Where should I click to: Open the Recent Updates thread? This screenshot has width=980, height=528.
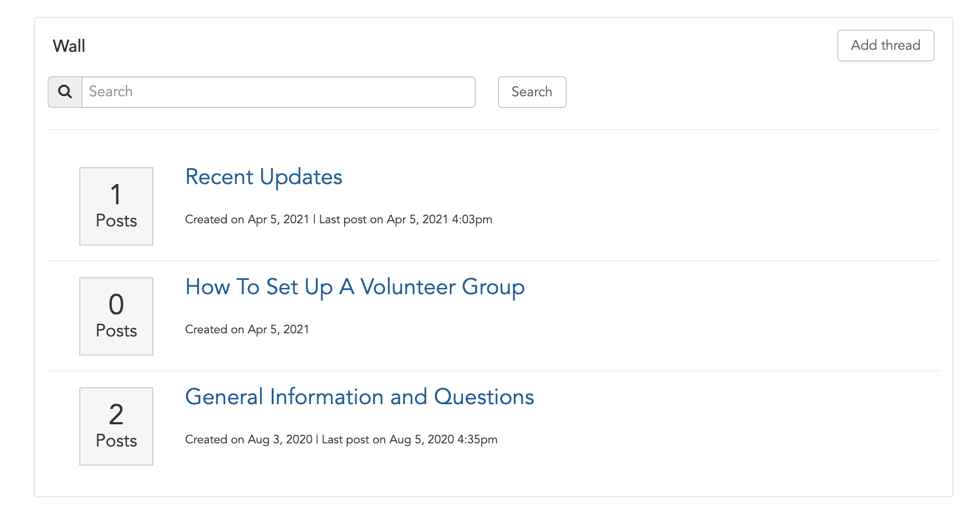tap(264, 177)
